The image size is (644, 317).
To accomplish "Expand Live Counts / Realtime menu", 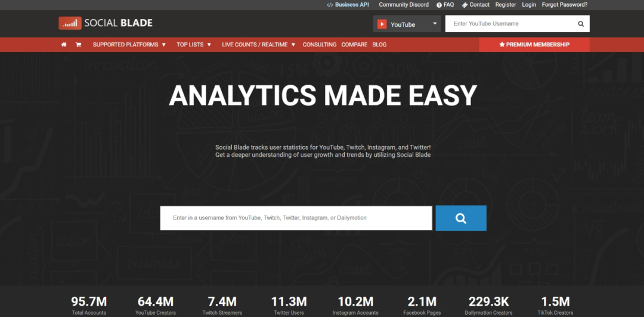I will pos(258,45).
